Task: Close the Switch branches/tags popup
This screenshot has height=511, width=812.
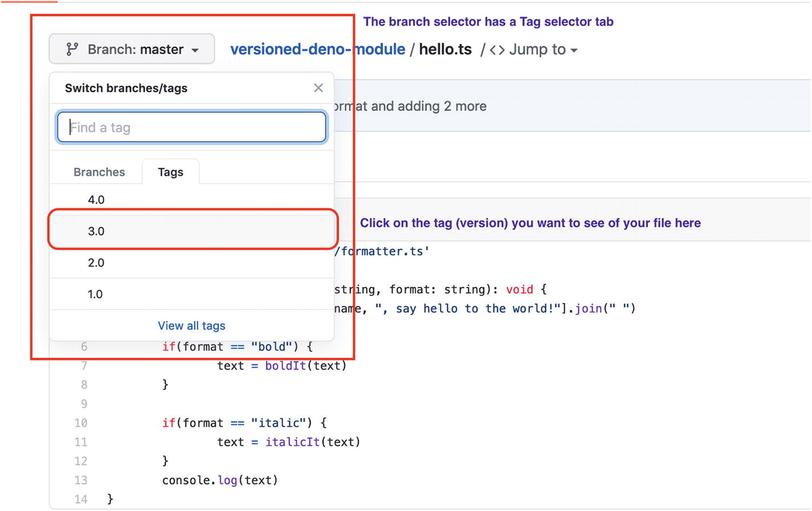Action: pos(318,88)
